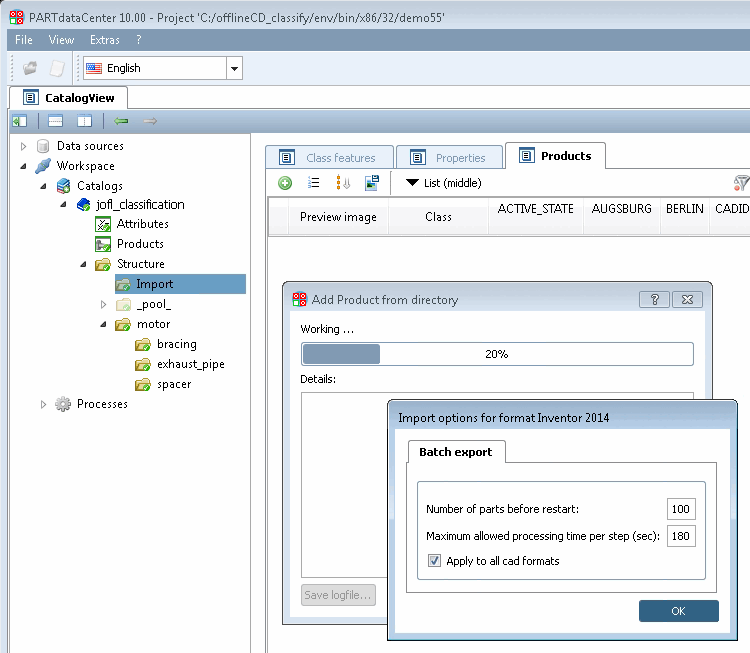Screen dimensions: 750x653
Task: Close the Add Product from directory dialog
Action: coord(687,299)
